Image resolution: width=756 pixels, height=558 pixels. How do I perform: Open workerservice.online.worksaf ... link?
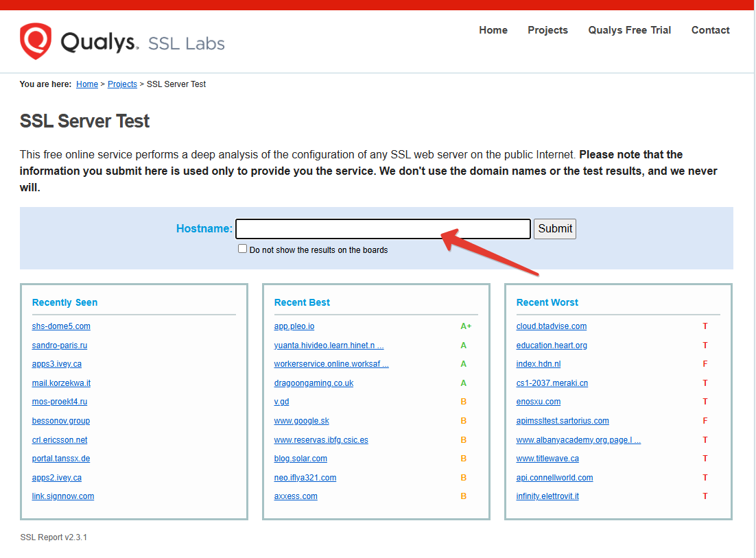pos(331,364)
